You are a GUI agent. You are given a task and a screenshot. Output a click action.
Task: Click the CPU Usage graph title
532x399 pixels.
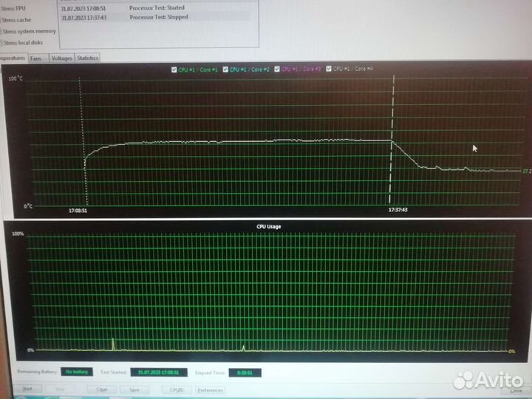[x=269, y=227]
